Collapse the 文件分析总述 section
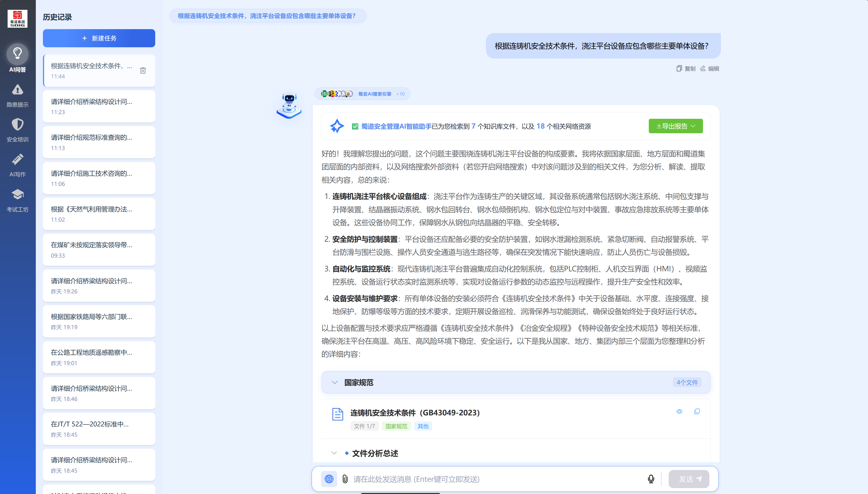Screen dimensions: 868x494 tap(334, 453)
